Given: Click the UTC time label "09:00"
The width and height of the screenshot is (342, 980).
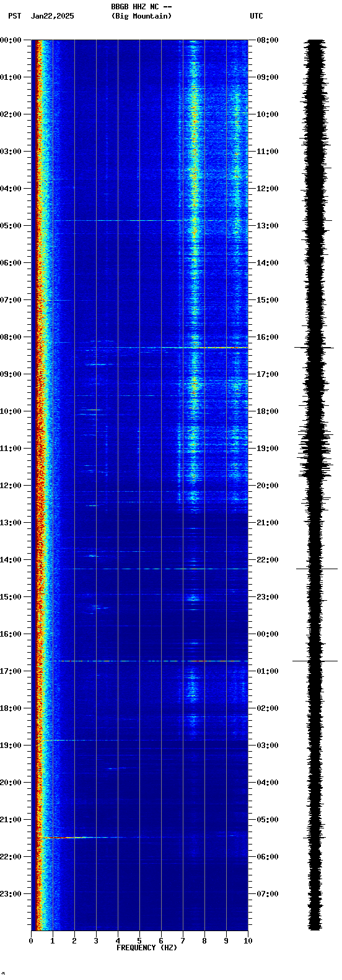Looking at the screenshot, I should (268, 77).
